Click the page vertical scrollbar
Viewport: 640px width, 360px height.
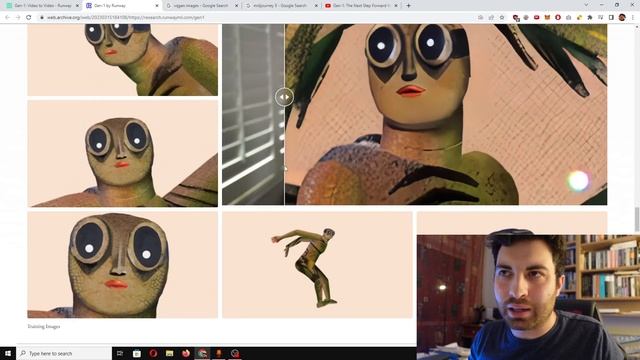pos(637,219)
